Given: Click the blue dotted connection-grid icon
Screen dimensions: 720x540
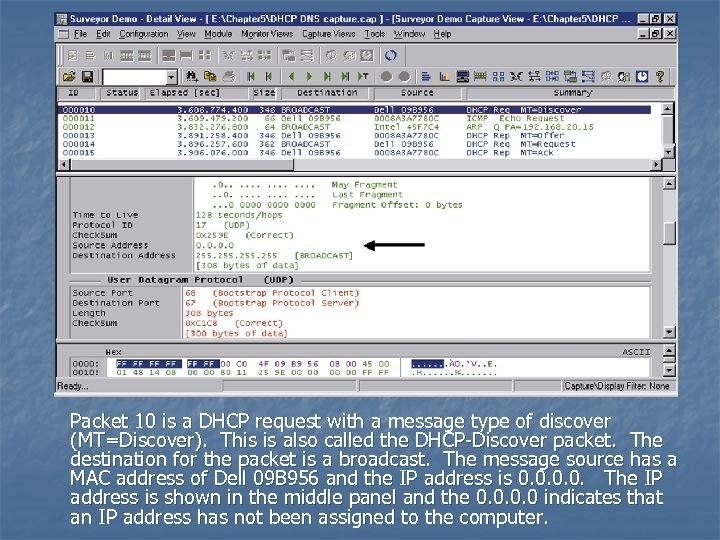Looking at the screenshot, I should (x=552, y=76).
